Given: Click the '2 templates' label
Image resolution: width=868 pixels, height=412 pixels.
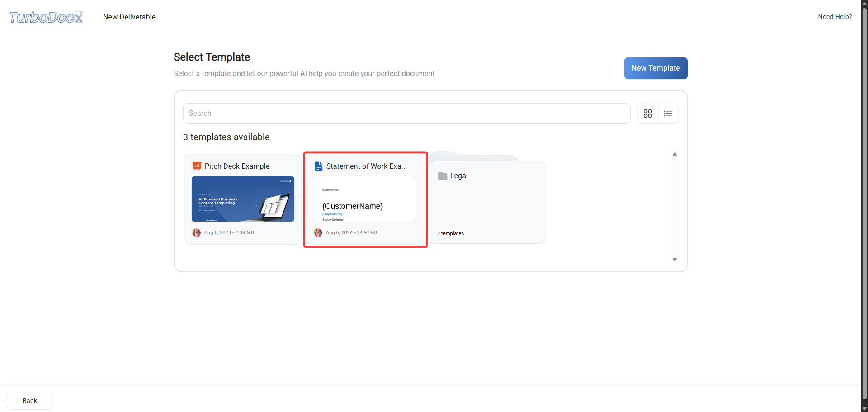Looking at the screenshot, I should (450, 233).
